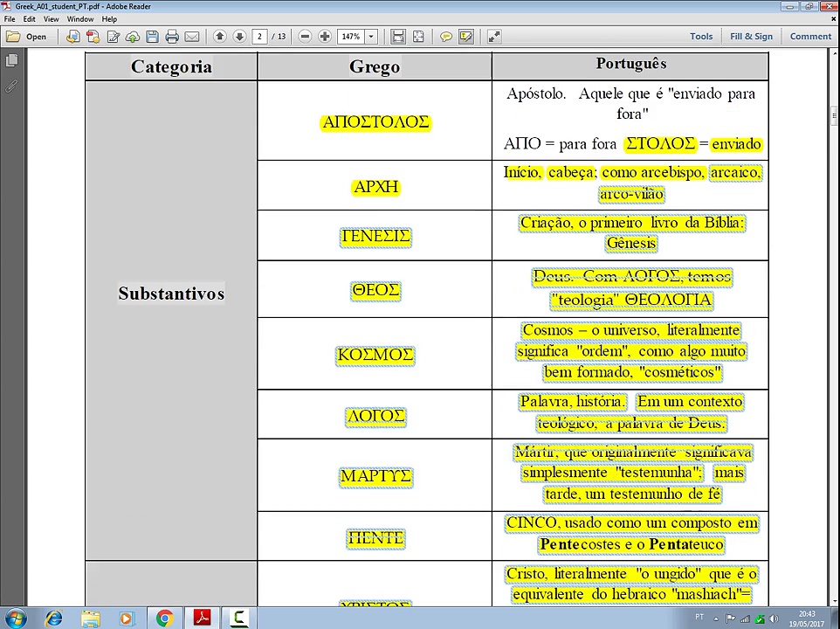Click the fit one full page icon
The height and width of the screenshot is (629, 840).
click(418, 37)
